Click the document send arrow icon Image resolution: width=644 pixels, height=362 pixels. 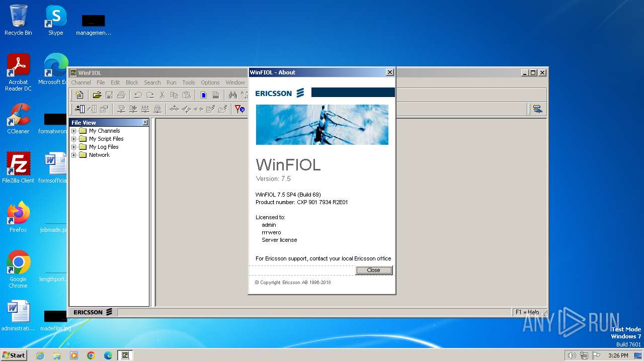click(210, 109)
